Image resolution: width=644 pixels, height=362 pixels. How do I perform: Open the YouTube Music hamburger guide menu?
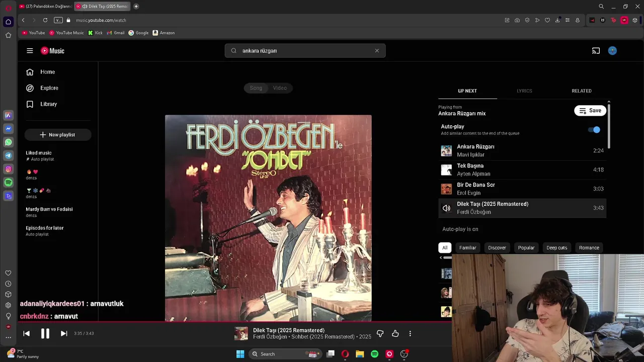point(30,51)
